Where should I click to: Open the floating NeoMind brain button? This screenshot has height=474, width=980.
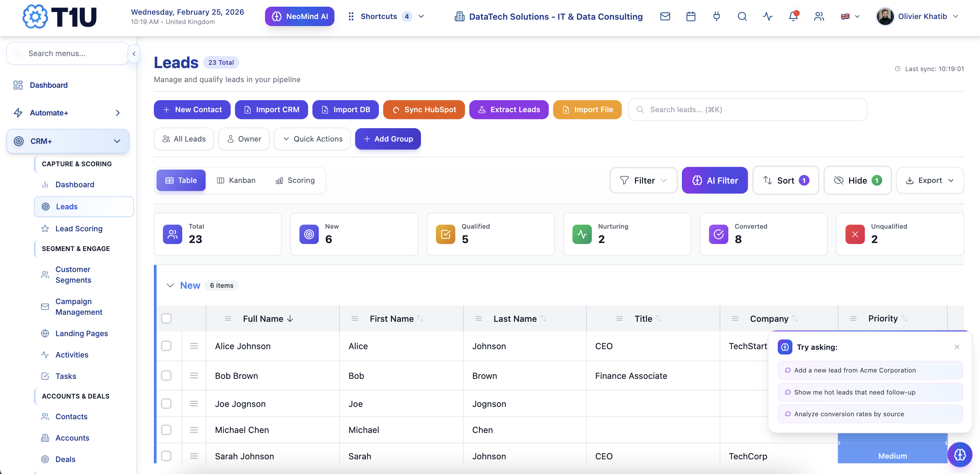tap(959, 454)
